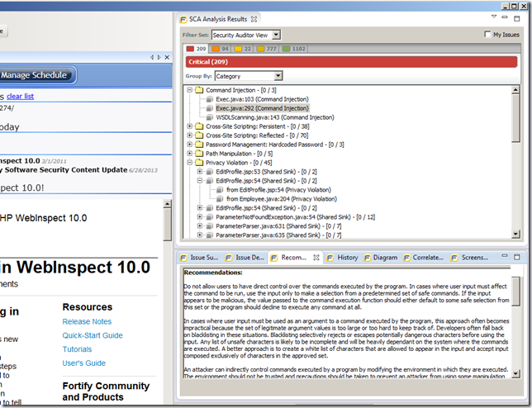Expand the Path Manipulation group
Image resolution: width=532 pixels, height=408 pixels.
190,154
